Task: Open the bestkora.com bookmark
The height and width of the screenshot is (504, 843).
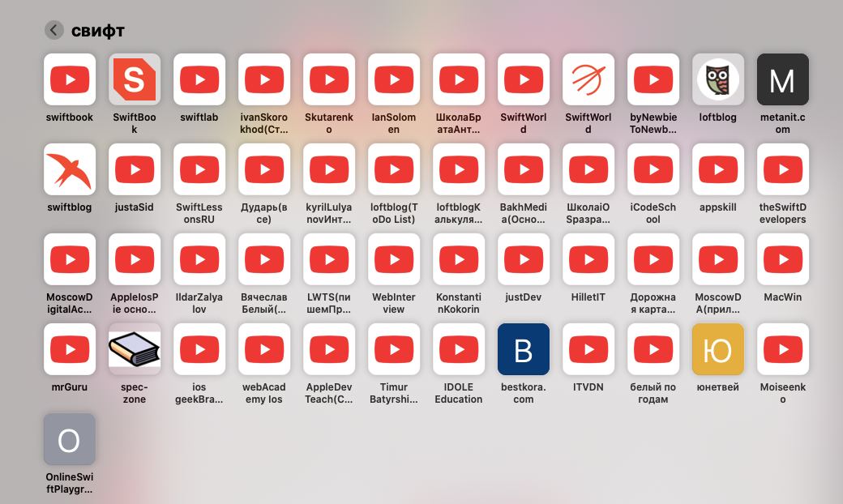Action: (524, 349)
